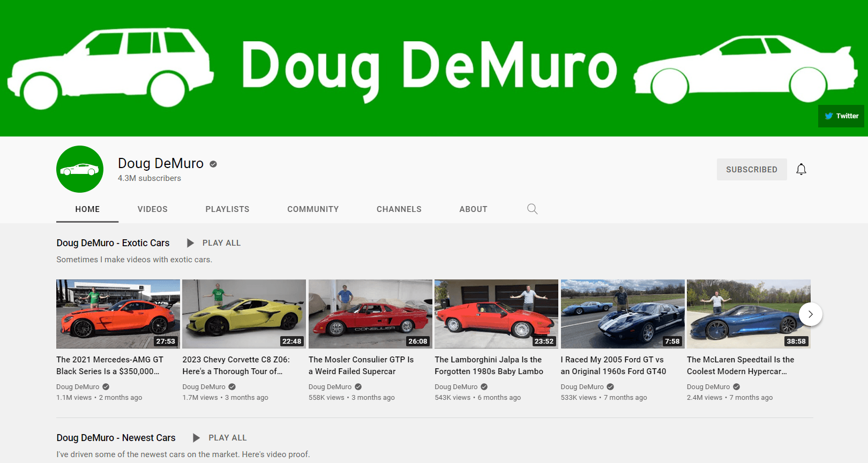Click title 'The Lamborghini Jalpa Is the Forgotten'
This screenshot has height=463, width=868.
[489, 366]
